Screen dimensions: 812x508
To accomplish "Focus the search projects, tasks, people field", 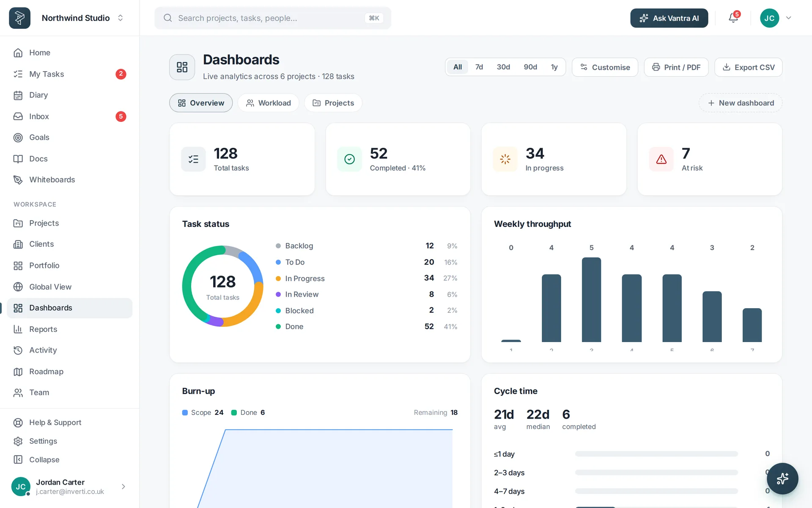I will tap(273, 18).
